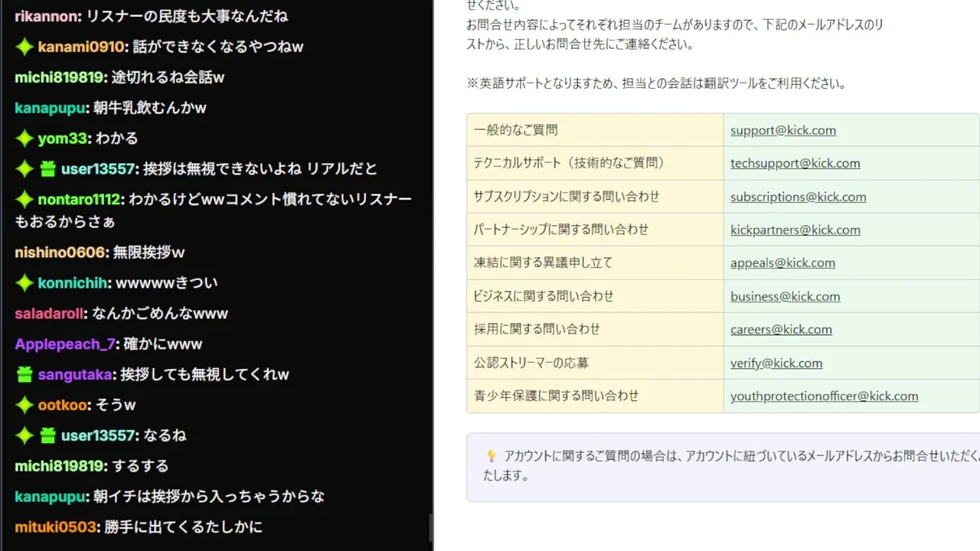Click username kanami0910 in the chat
This screenshot has height=551, width=980.
click(x=81, y=47)
